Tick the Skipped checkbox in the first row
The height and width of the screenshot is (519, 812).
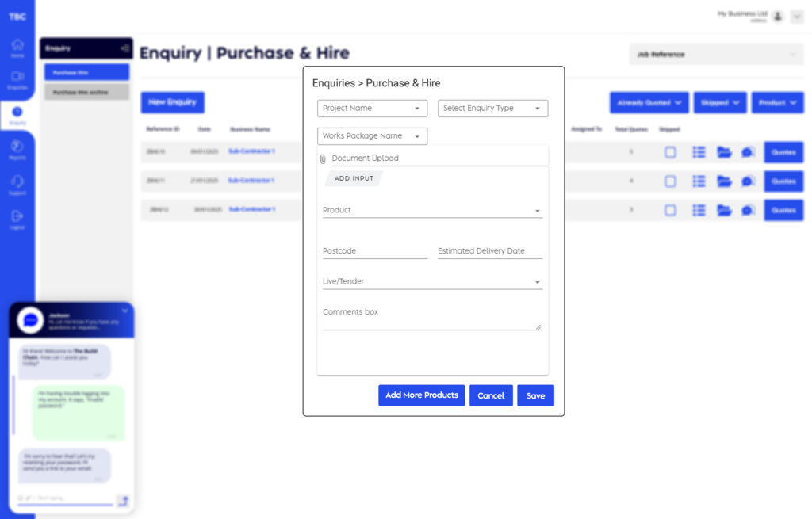(x=670, y=152)
